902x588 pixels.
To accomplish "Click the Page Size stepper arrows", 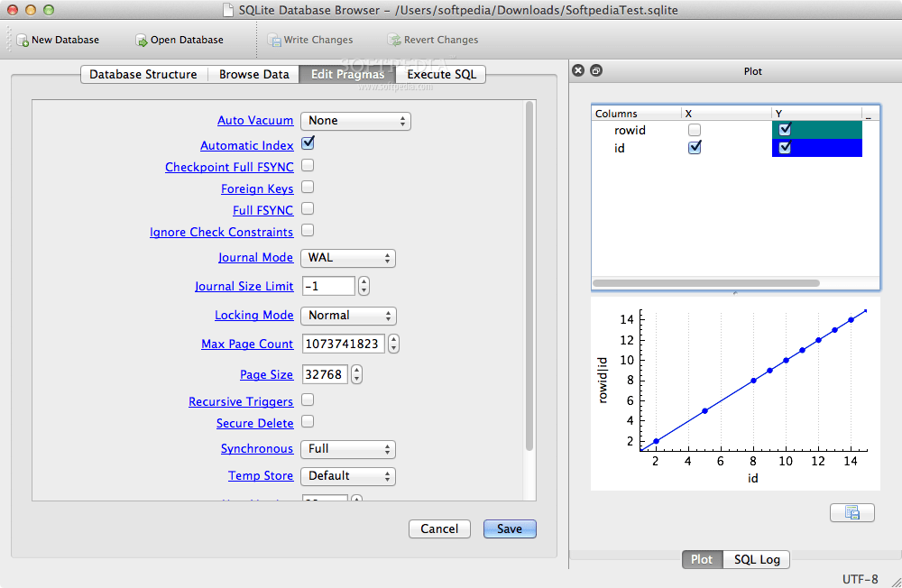I will tap(356, 374).
